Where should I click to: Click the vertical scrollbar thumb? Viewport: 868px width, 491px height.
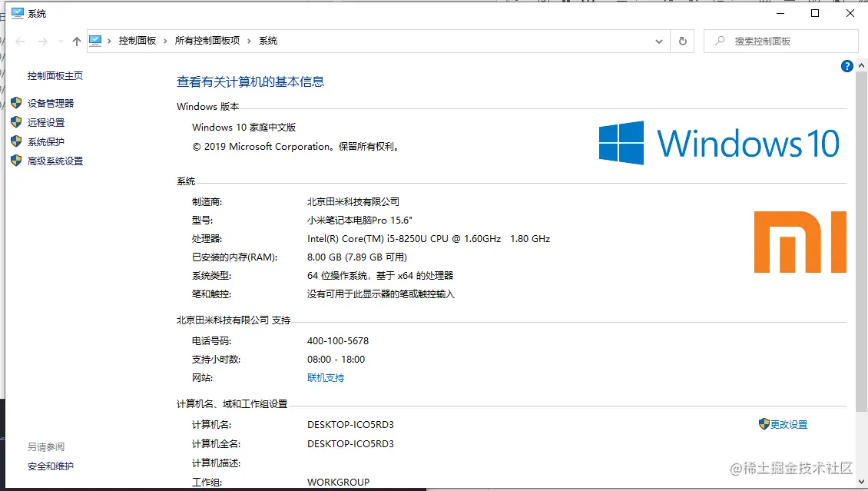coord(861,241)
